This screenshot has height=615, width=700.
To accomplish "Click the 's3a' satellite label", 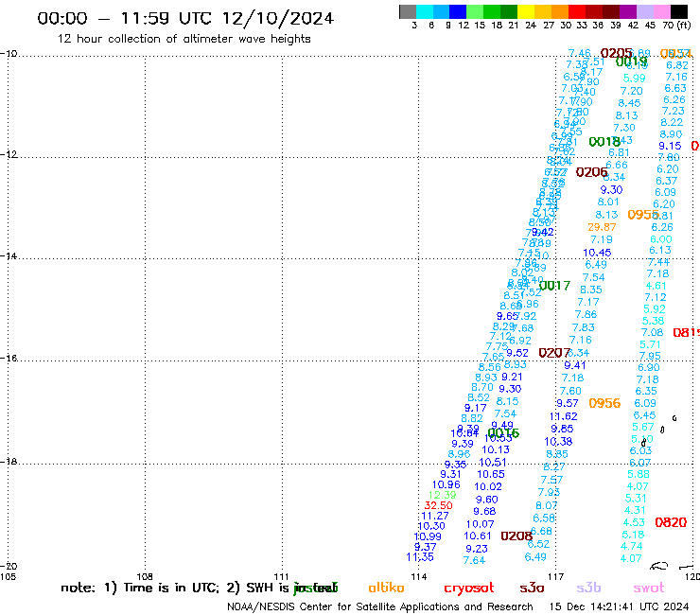I will 532,589.
